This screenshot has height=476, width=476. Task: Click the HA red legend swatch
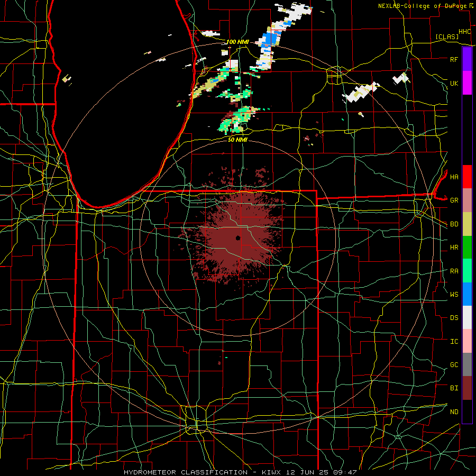coord(467,177)
